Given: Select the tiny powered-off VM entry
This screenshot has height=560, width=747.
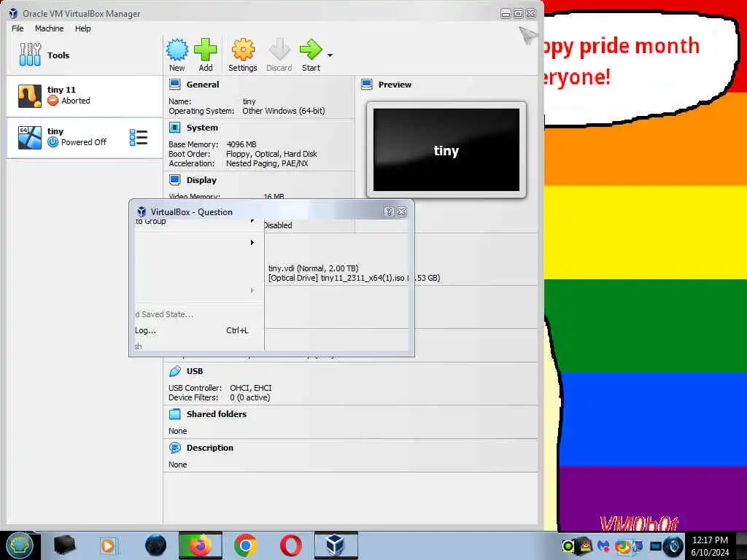Looking at the screenshot, I should coord(85,138).
